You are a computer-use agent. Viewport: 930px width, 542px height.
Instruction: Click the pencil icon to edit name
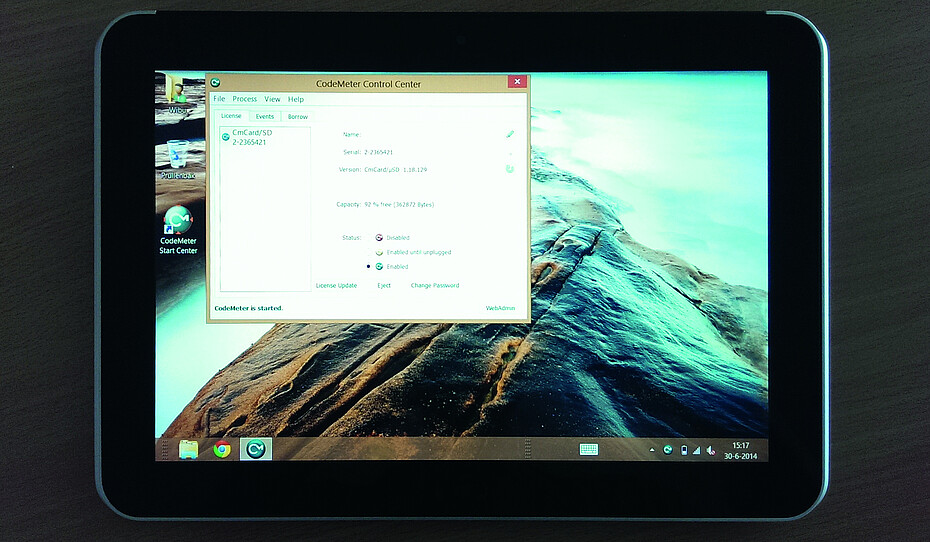click(x=509, y=135)
